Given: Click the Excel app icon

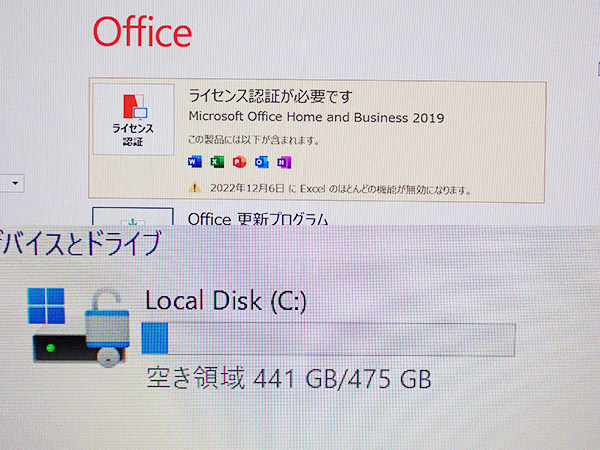Looking at the screenshot, I should tap(217, 162).
